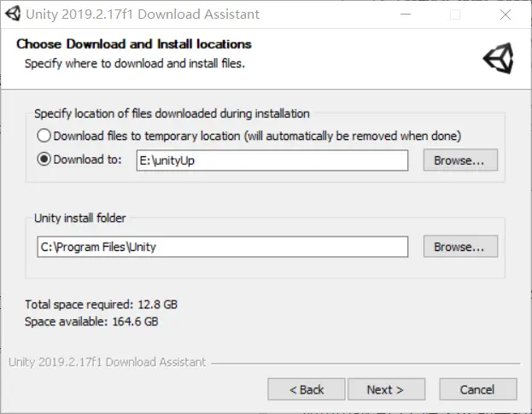Image resolution: width=532 pixels, height=414 pixels.
Task: Click the 'Unity install folder' group label
Action: point(80,218)
